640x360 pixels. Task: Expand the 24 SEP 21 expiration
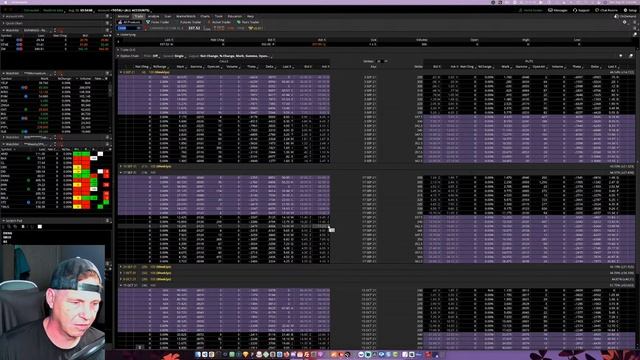[x=121, y=267]
